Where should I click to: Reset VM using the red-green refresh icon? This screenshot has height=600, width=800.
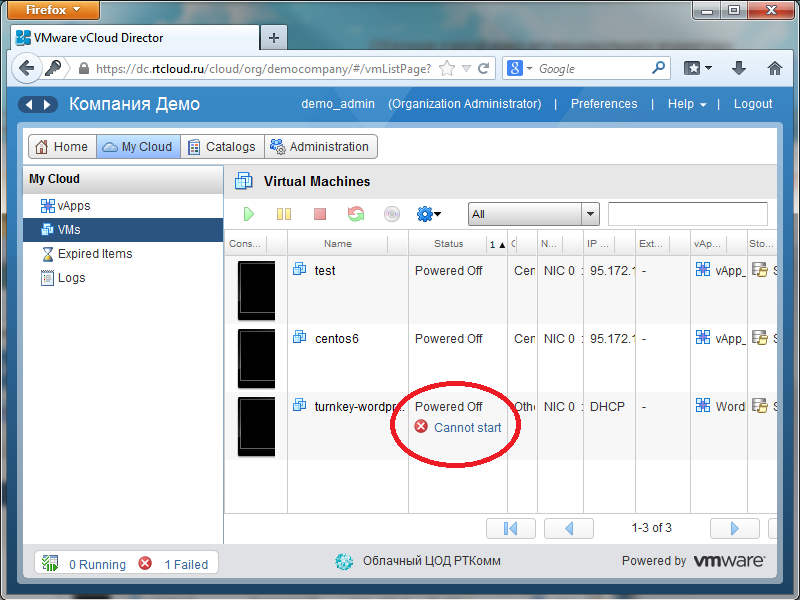tap(356, 214)
